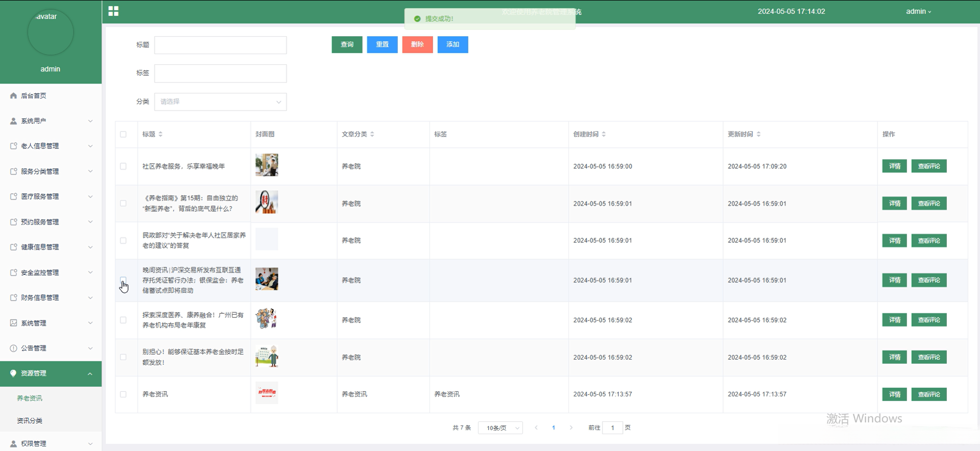The image size is (980, 451).
Task: Open cover thumbnail of last 养老资讯 row
Action: [x=267, y=393]
